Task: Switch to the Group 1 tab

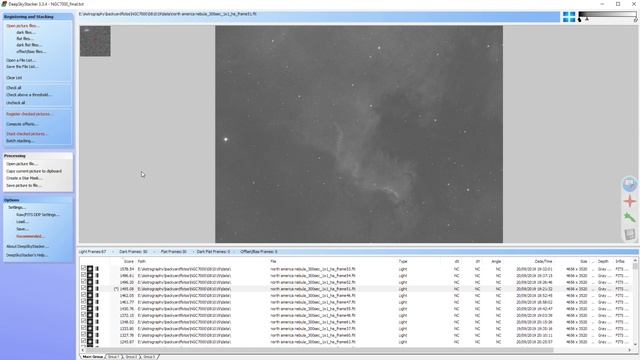Action: [x=113, y=357]
